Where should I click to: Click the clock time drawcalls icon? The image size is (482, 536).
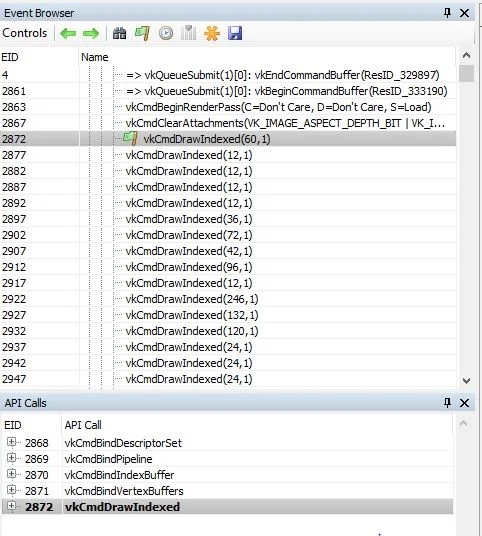166,34
